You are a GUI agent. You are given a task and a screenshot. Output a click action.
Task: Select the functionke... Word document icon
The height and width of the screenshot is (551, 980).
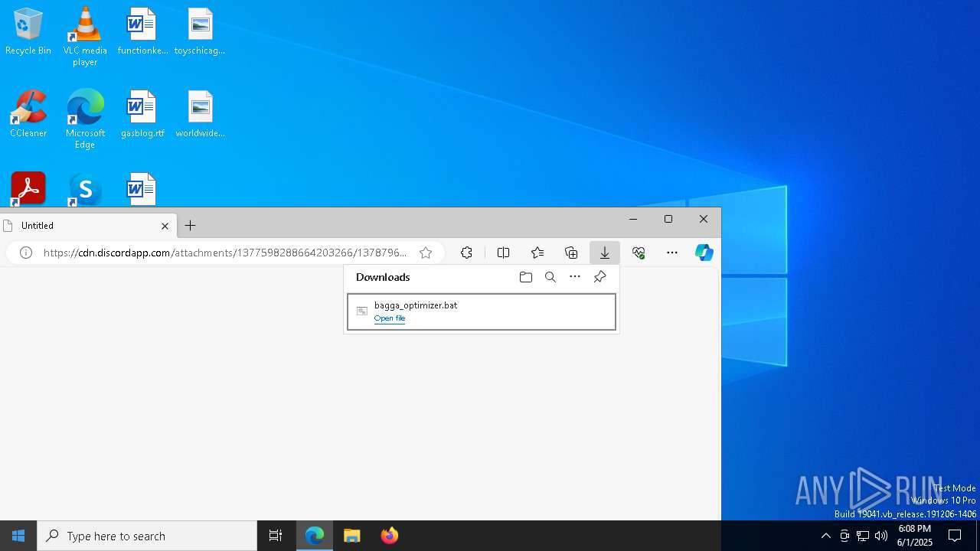142,32
